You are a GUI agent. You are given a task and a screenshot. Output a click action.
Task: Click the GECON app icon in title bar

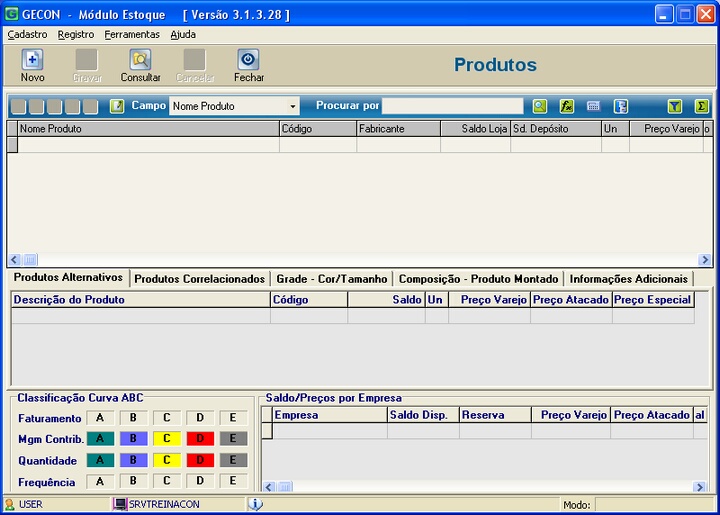point(11,14)
